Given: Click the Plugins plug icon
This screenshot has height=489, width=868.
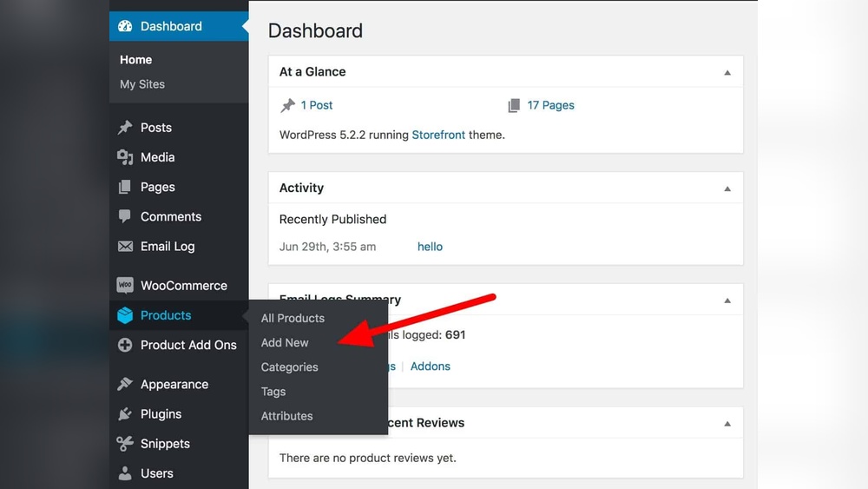Looking at the screenshot, I should [x=125, y=413].
